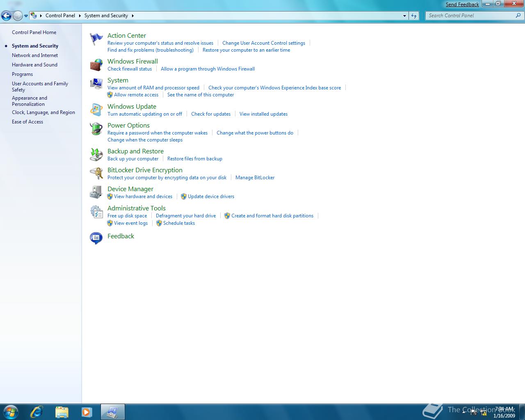The image size is (525, 420).
Task: Open the Action Center heading
Action: pyautogui.click(x=127, y=36)
